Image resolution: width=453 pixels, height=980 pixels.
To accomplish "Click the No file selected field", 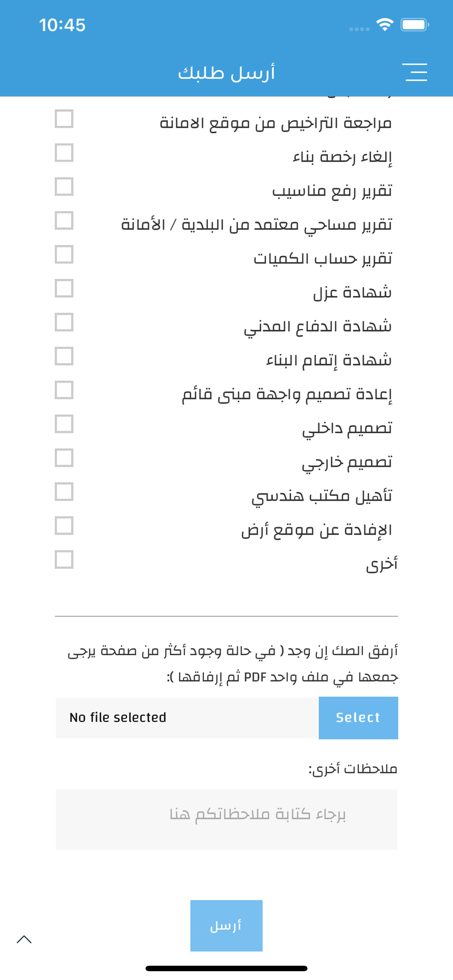I will pos(187,718).
